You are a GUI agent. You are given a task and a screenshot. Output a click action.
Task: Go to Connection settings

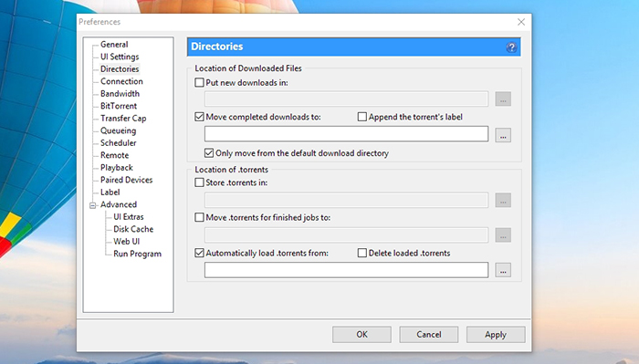tap(121, 81)
